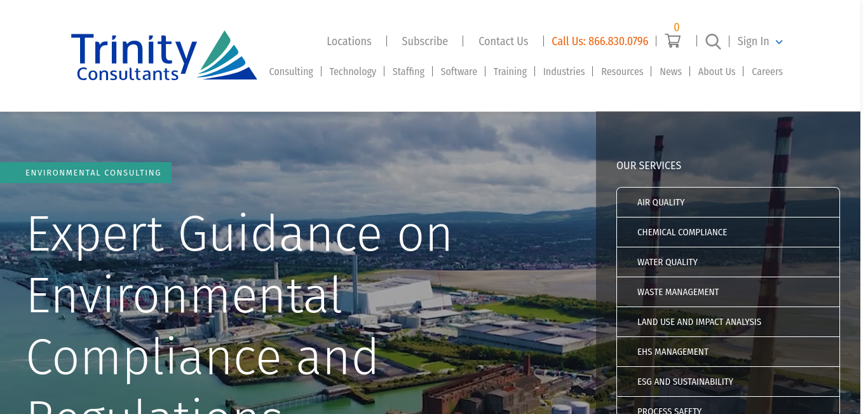Open the Consulting menu
Viewport: 868px width, 414px height.
tap(291, 71)
